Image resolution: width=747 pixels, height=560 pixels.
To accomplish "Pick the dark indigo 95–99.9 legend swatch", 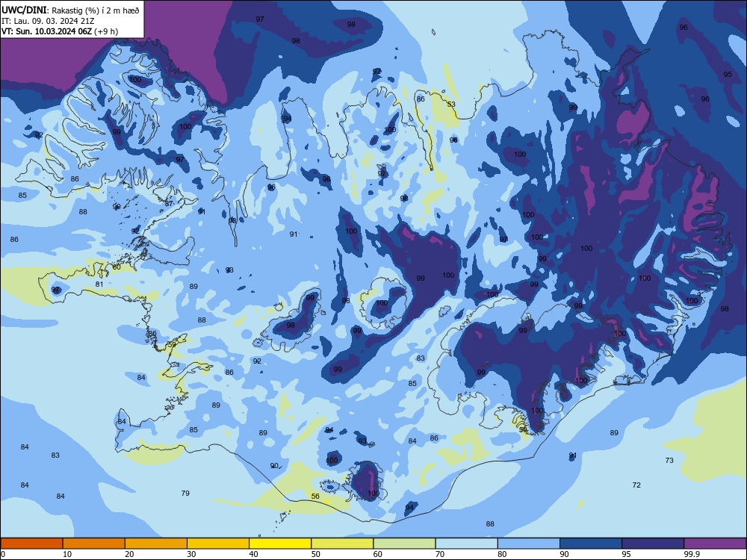I will click(x=653, y=544).
